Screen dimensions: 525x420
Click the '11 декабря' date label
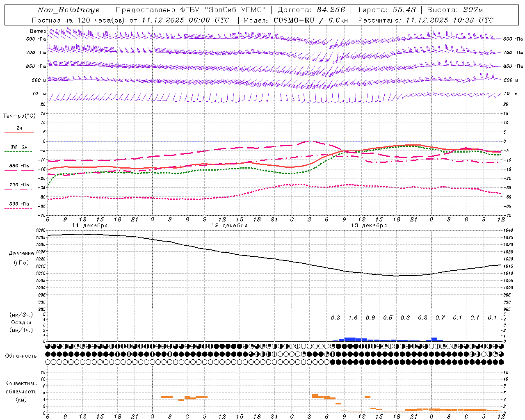tap(90, 226)
